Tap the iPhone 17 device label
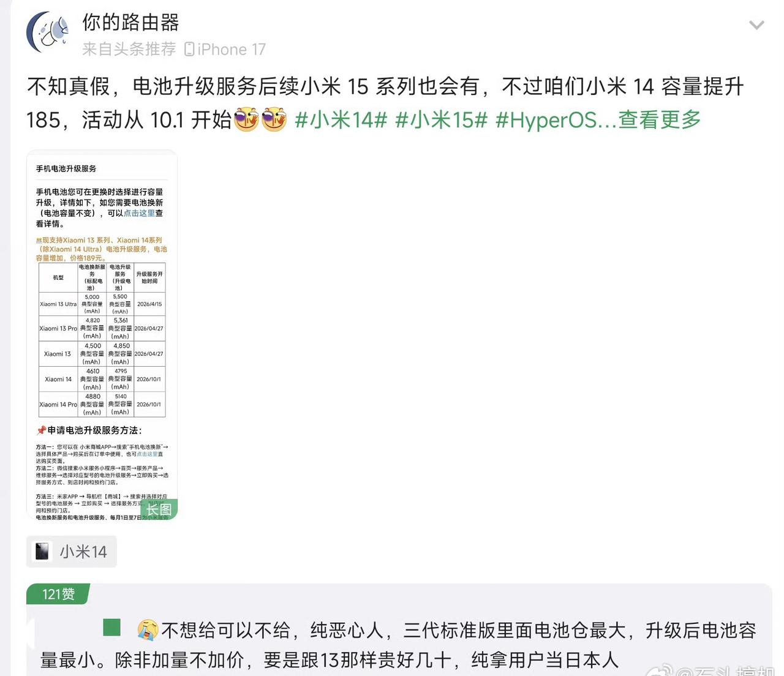784x676 pixels. click(x=232, y=49)
